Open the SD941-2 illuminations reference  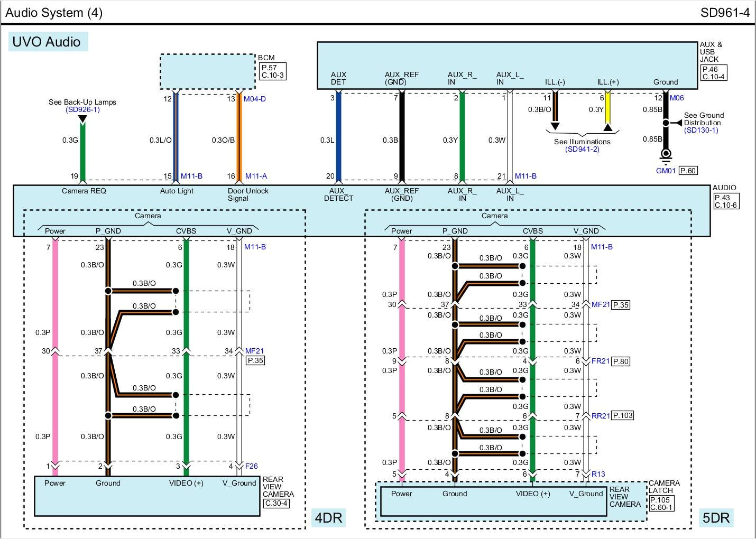pyautogui.click(x=582, y=150)
